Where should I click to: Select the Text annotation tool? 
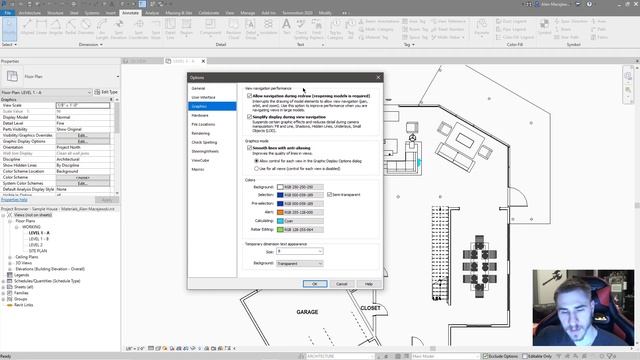point(287,27)
